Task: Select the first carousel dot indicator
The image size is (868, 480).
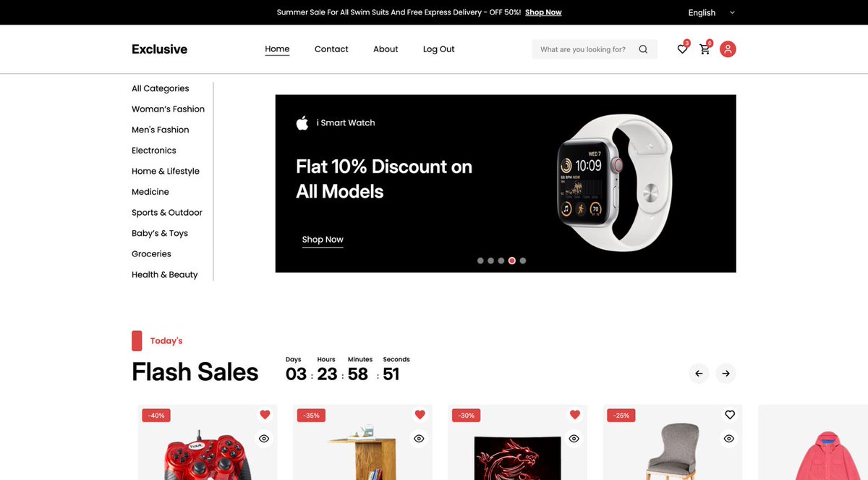Action: pos(480,261)
